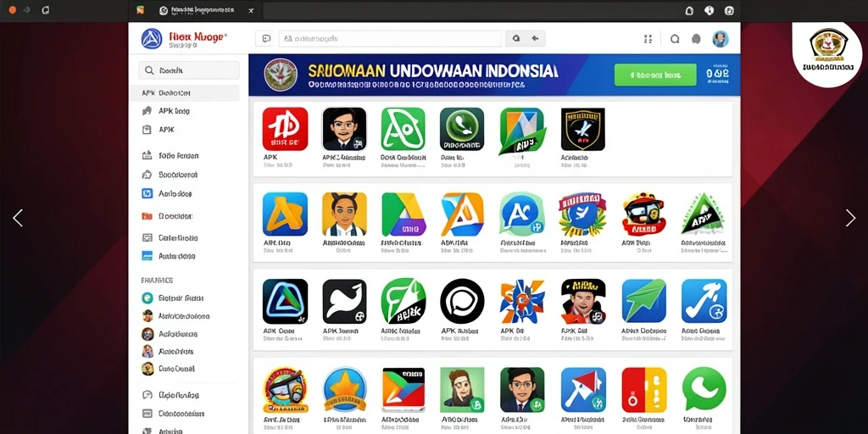Open notifications via the gray bell icon
The height and width of the screenshot is (434, 868).
[x=697, y=39]
